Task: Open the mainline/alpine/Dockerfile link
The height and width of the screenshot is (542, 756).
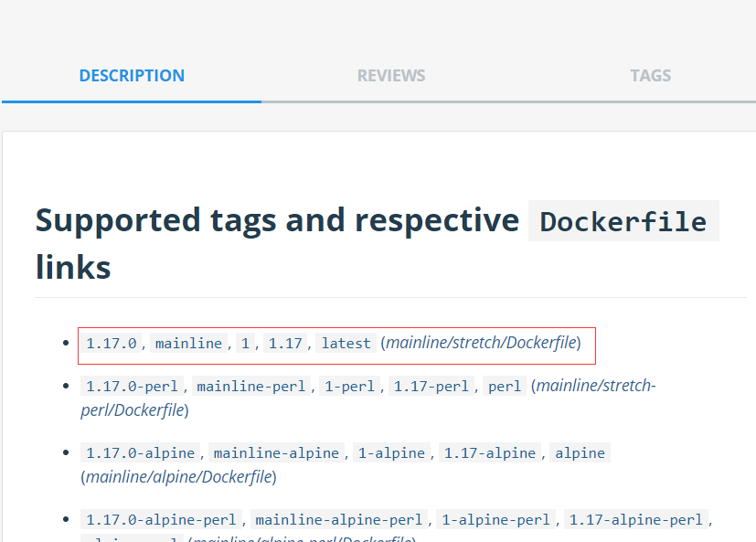Action: pyautogui.click(x=177, y=476)
